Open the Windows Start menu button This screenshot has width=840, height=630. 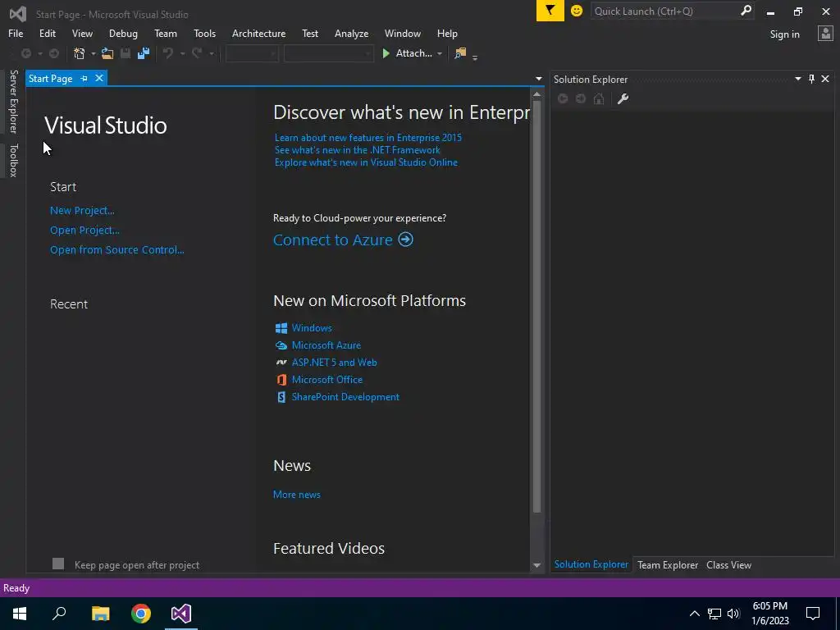(20, 614)
